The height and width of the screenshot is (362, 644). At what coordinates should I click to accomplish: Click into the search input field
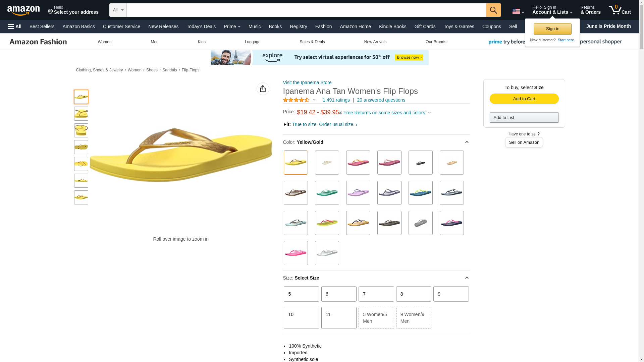coord(306,10)
